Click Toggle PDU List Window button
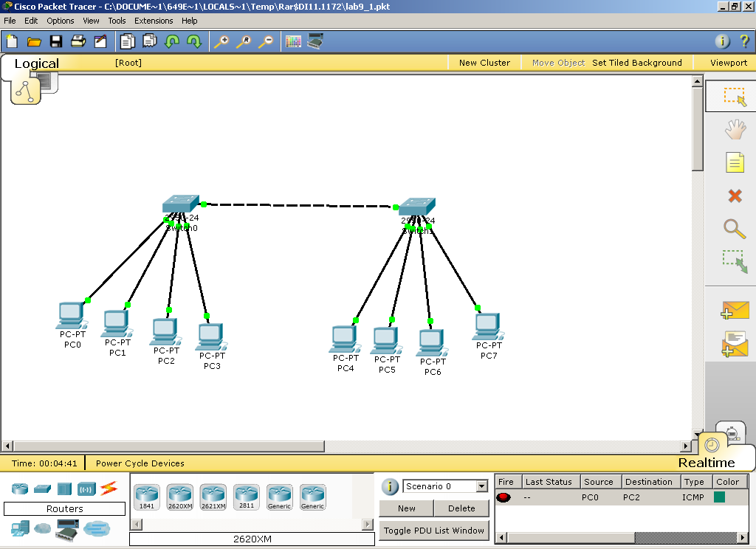The image size is (756, 549). point(434,531)
